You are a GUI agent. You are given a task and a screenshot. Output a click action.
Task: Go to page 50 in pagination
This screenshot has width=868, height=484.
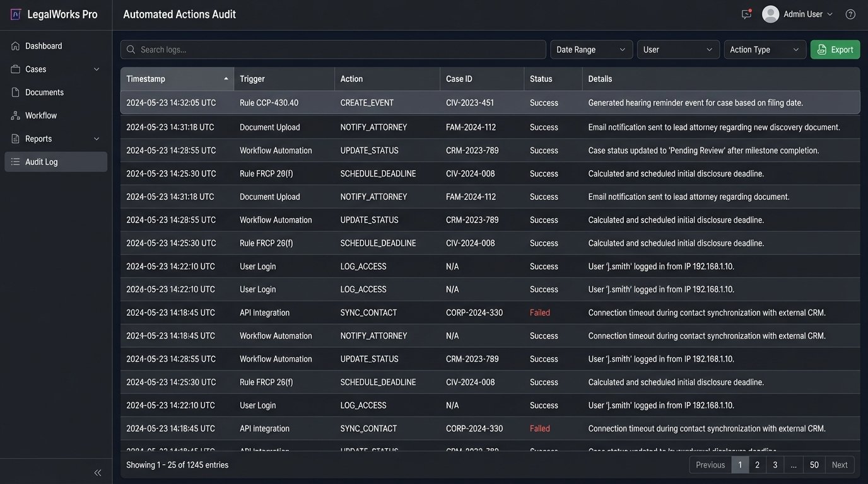[x=814, y=464]
